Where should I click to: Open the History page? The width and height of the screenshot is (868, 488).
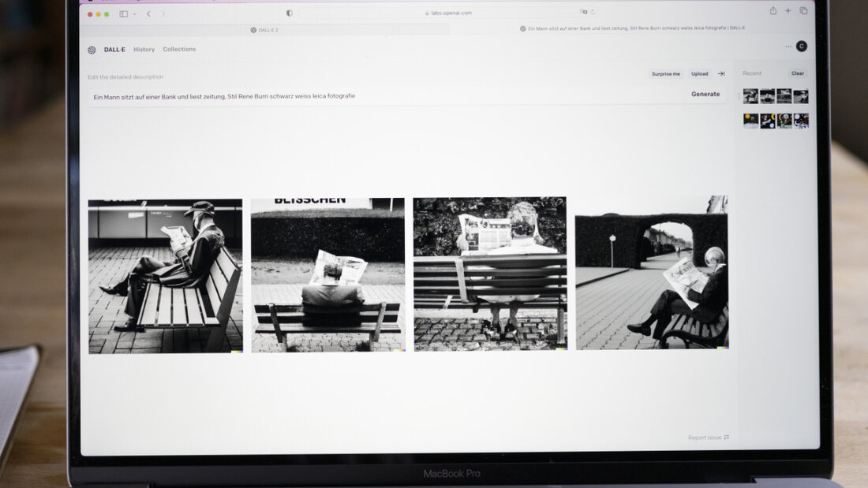click(x=144, y=50)
